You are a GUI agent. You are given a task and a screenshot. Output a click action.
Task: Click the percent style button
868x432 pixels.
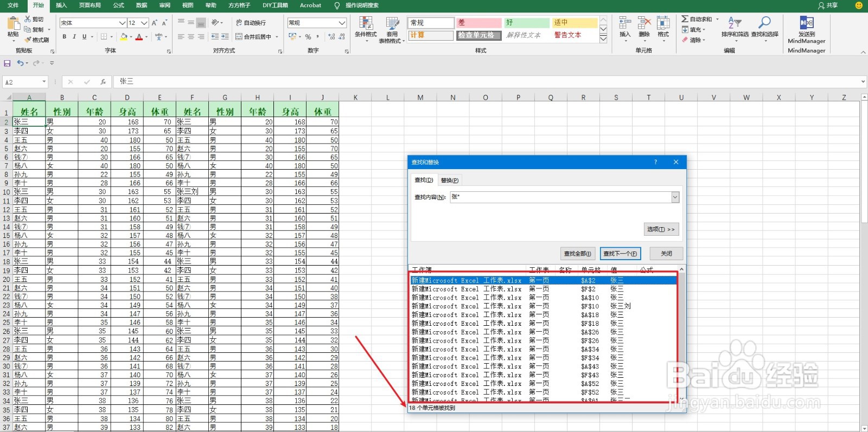(x=308, y=37)
